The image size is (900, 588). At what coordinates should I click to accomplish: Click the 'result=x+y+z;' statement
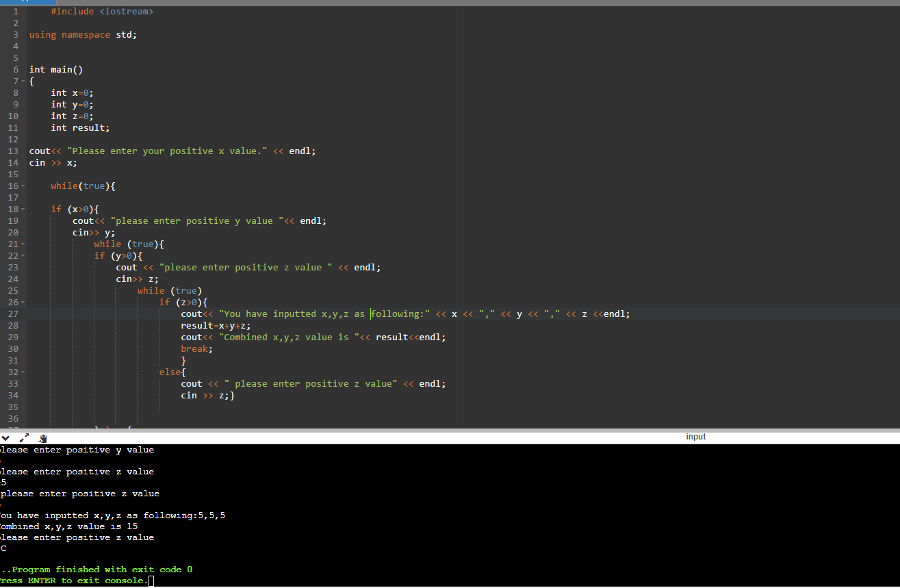pos(216,326)
